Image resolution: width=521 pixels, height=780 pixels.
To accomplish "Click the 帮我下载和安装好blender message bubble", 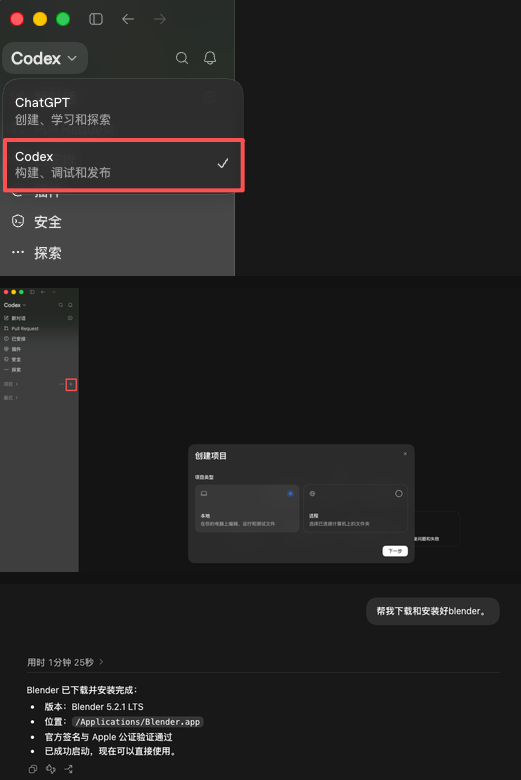I will (x=432, y=611).
